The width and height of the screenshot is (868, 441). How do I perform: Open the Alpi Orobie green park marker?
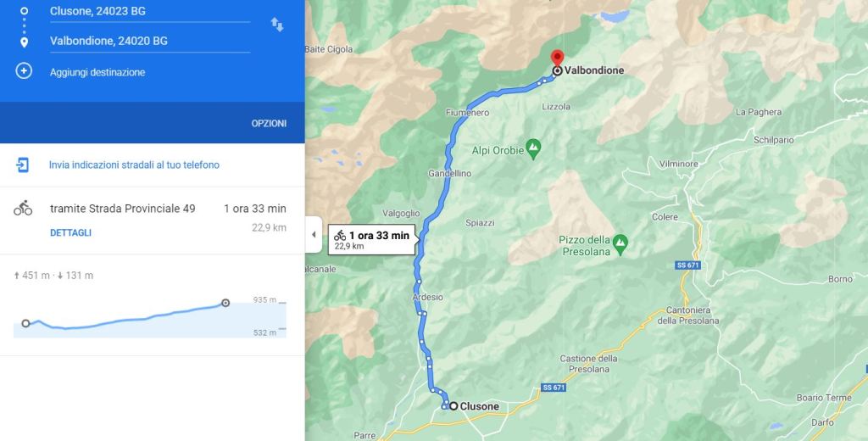(534, 148)
